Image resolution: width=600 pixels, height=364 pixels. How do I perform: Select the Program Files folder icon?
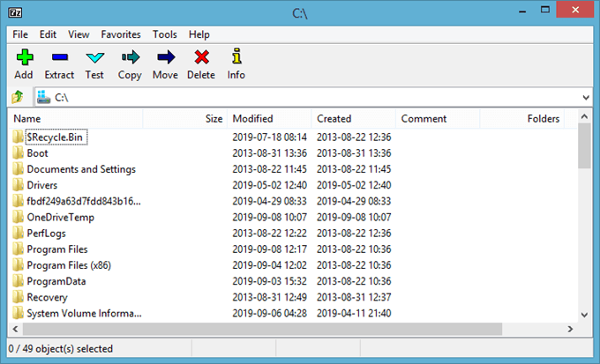pyautogui.click(x=18, y=249)
